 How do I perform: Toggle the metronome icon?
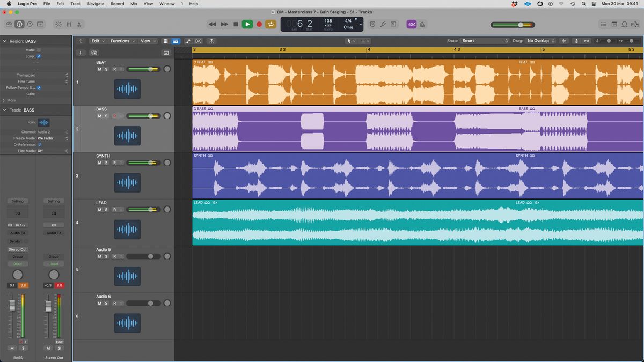point(422,24)
